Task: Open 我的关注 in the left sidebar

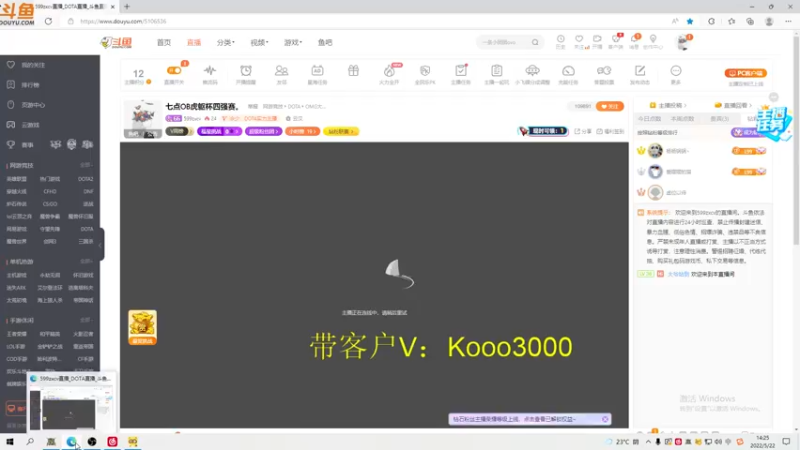Action: pos(33,65)
